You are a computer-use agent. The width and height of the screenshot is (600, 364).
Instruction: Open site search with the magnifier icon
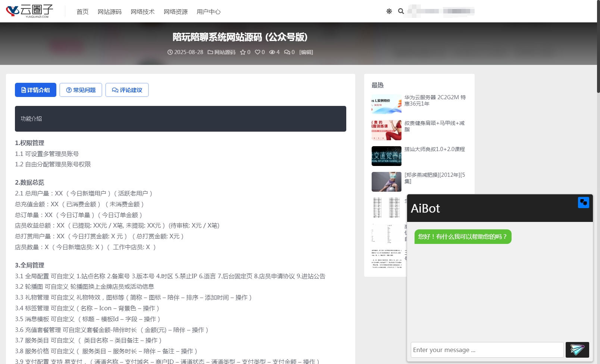(401, 11)
